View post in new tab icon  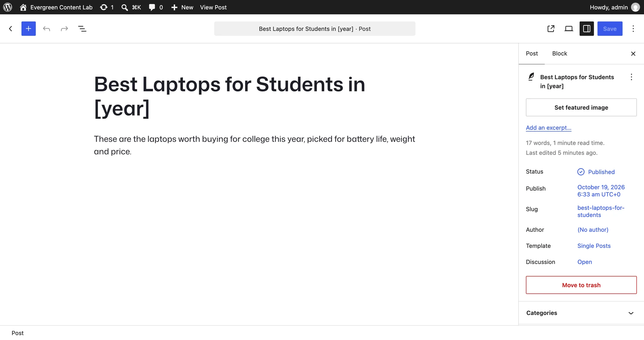551,29
